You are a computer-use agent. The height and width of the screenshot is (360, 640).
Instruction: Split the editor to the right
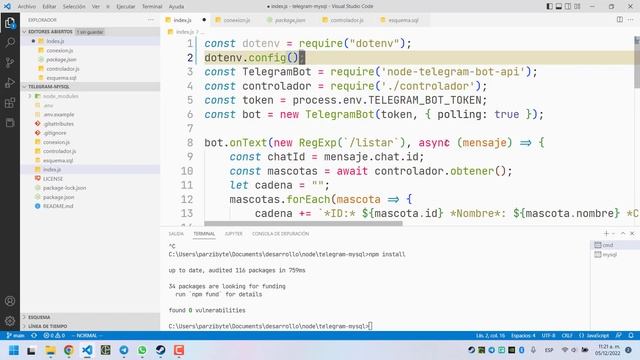coord(620,20)
